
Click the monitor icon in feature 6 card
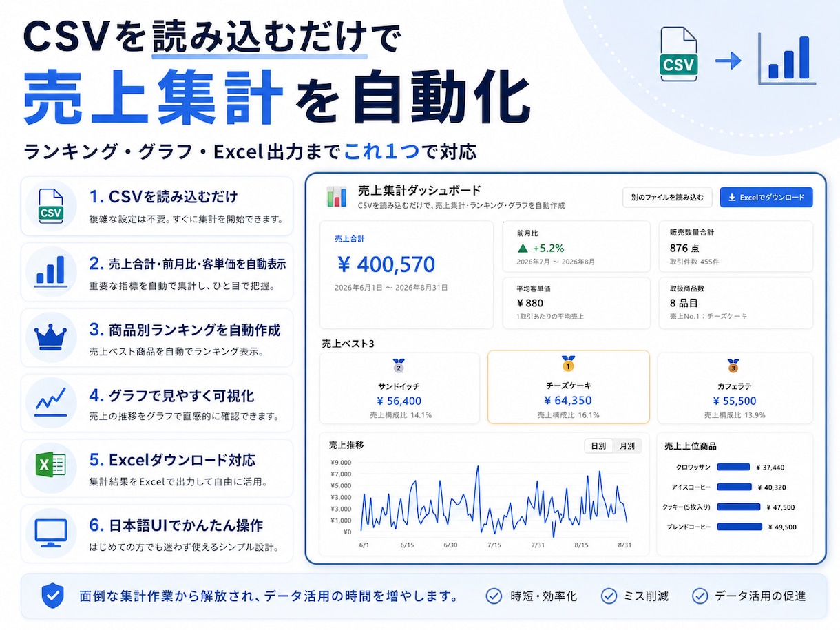[x=51, y=533]
